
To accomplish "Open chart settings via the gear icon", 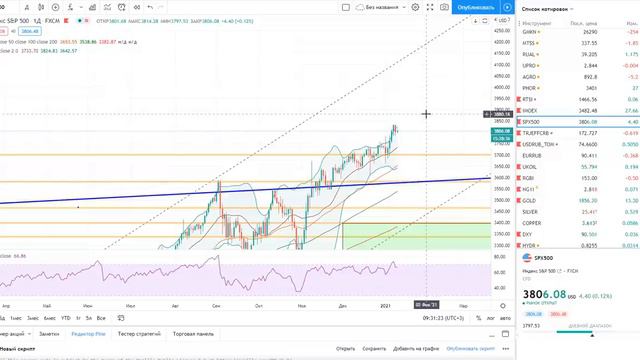I will pyautogui.click(x=415, y=7).
